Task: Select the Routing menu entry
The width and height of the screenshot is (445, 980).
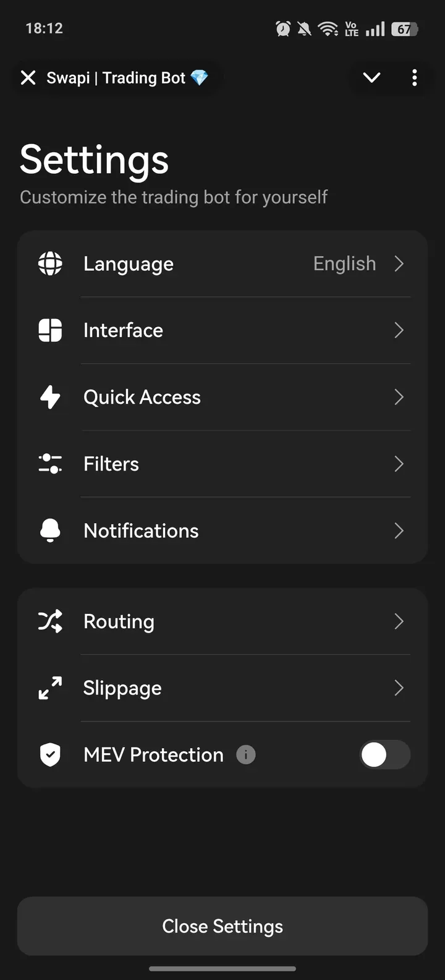Action: coord(119,621)
